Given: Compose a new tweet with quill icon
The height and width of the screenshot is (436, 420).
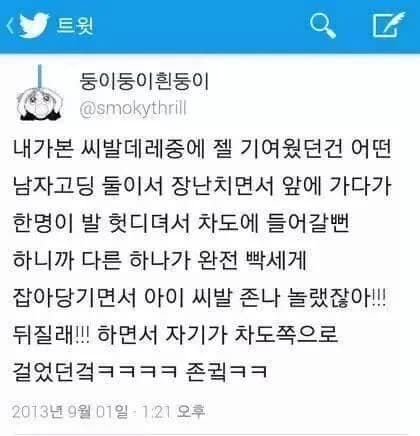Looking at the screenshot, I should (388, 24).
